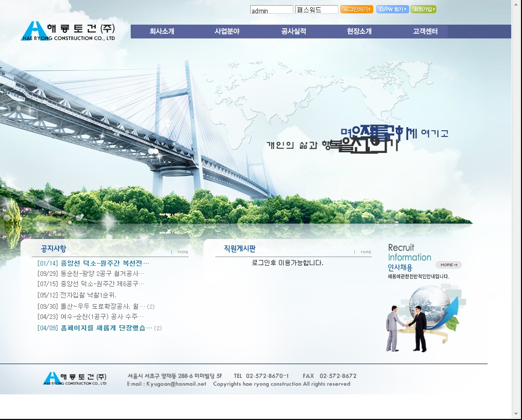Select the 공사실적 menu item
Viewport: 522px width, 420px height.
click(294, 31)
